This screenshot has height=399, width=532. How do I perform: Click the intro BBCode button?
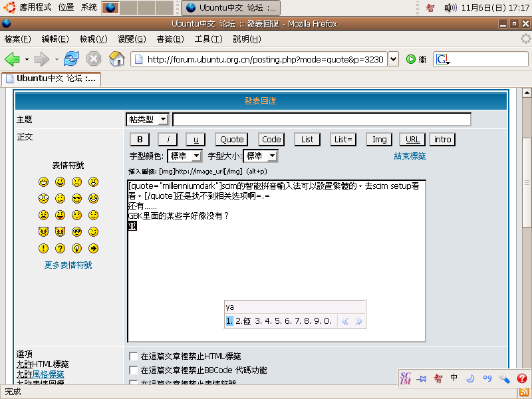click(x=442, y=139)
